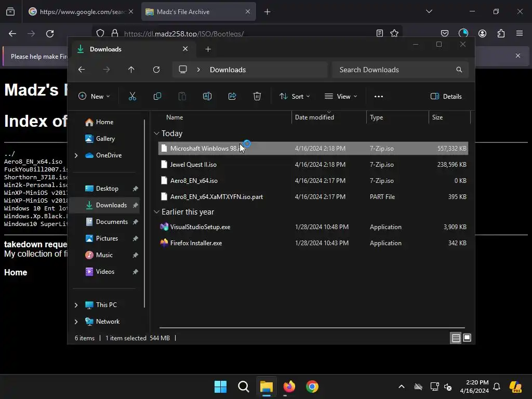The height and width of the screenshot is (399, 532).
Task: Open Windows taskbar Search
Action: (x=244, y=387)
